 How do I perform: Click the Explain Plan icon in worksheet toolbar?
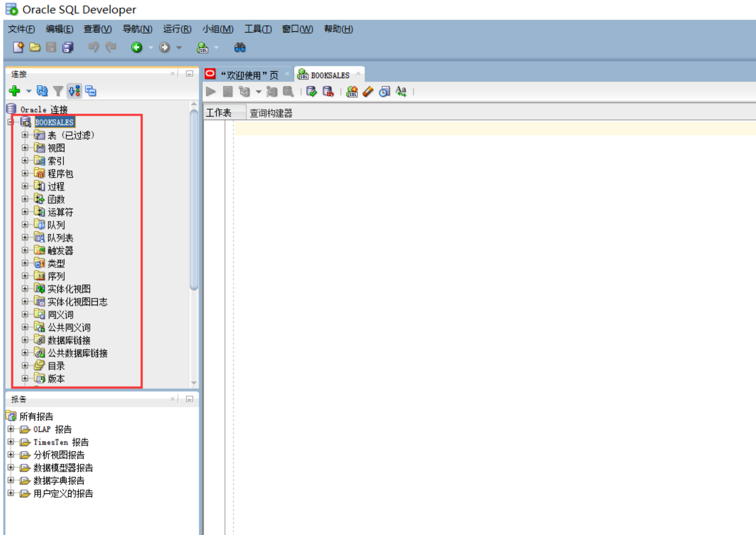click(244, 92)
